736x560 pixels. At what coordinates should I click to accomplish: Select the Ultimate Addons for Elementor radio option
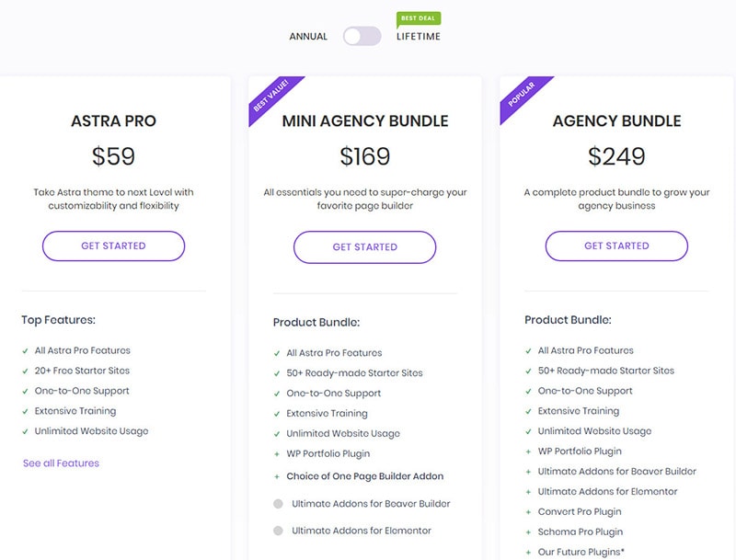278,531
